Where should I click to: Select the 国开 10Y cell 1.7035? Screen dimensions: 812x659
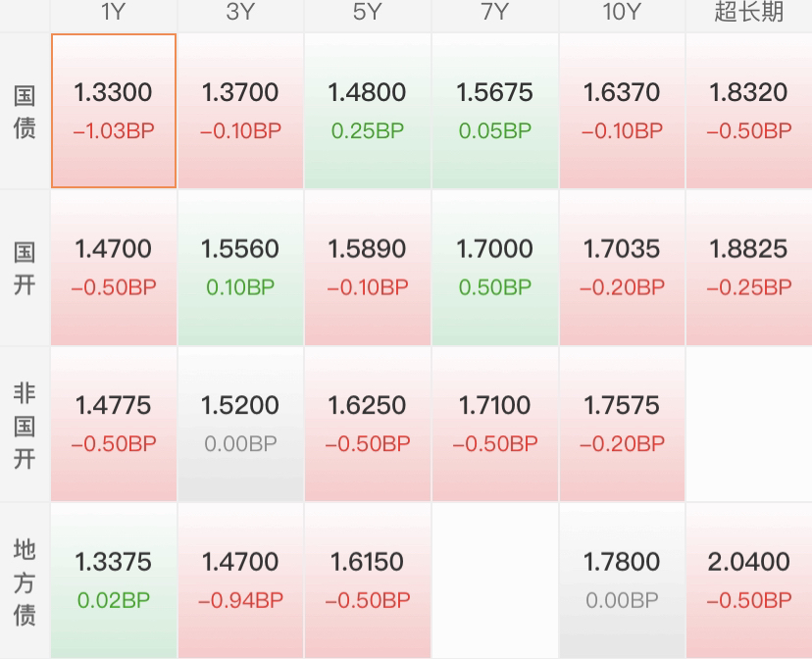click(622, 268)
